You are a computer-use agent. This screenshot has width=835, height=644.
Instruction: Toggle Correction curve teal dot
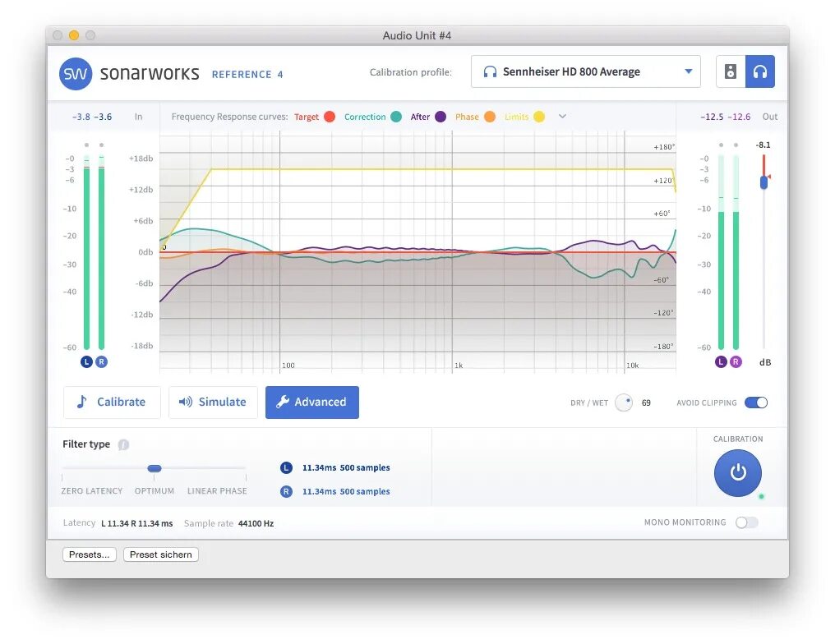(395, 117)
